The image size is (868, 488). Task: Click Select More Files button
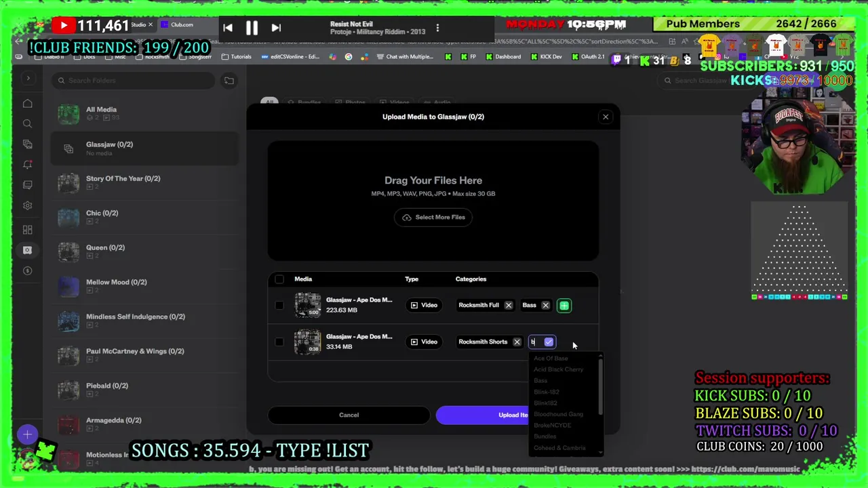(x=433, y=217)
